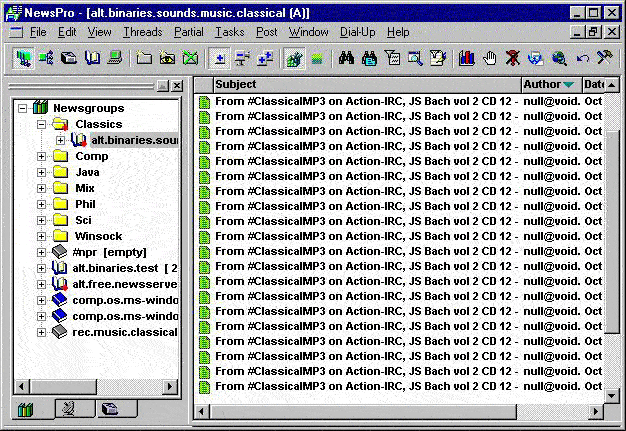Open the Edit menu
626x431 pixels.
[x=67, y=32]
